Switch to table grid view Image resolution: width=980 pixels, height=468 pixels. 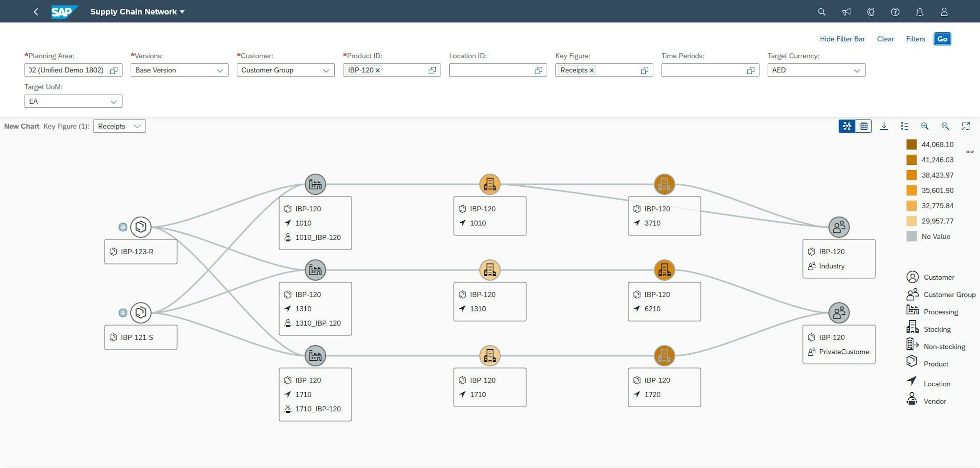(863, 126)
